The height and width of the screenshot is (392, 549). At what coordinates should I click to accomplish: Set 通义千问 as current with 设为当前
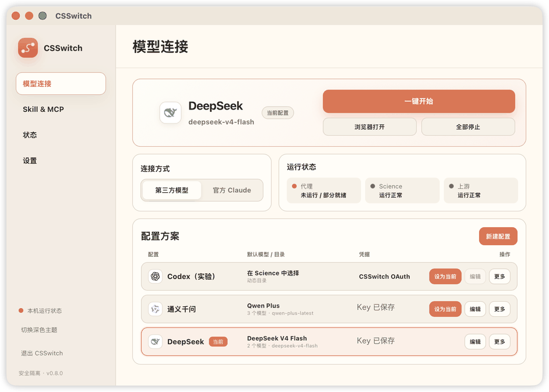coord(445,309)
